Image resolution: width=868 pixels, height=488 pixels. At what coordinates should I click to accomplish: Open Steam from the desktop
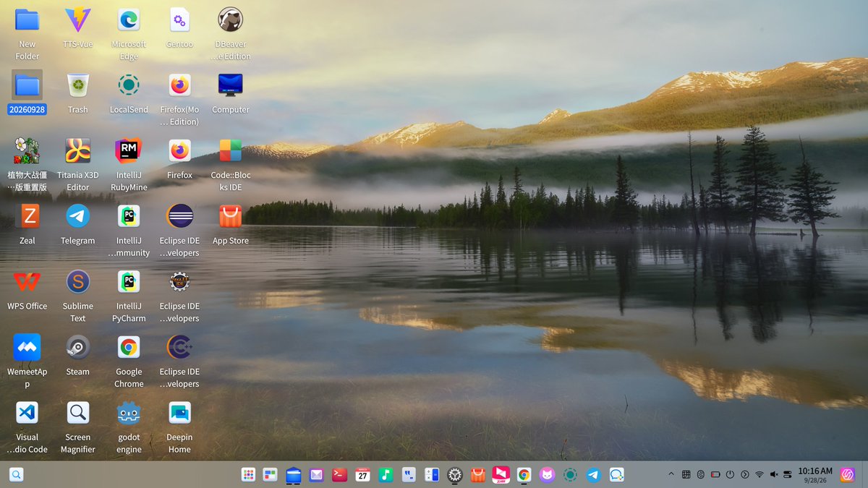(x=78, y=347)
